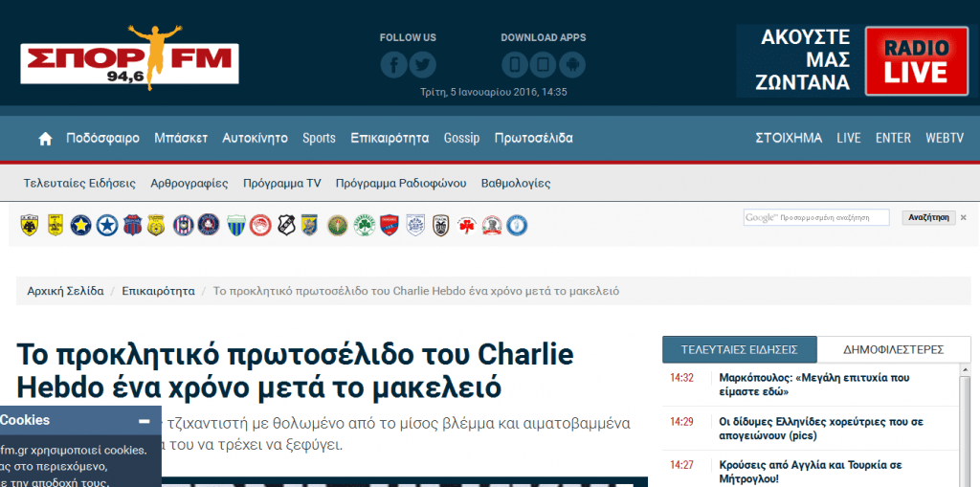Open the Olympiacos red round crest
This screenshot has width=980, height=487.
click(260, 225)
